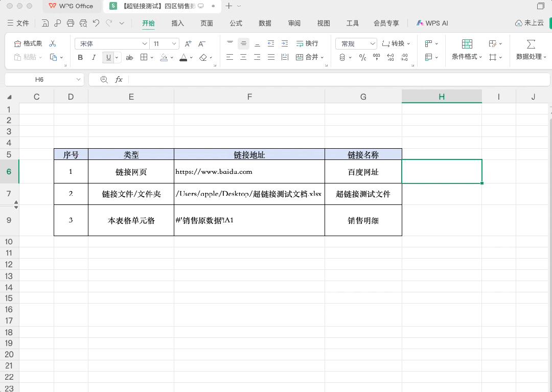Toggle Italic formatting
Image resolution: width=552 pixels, height=392 pixels.
tap(94, 57)
